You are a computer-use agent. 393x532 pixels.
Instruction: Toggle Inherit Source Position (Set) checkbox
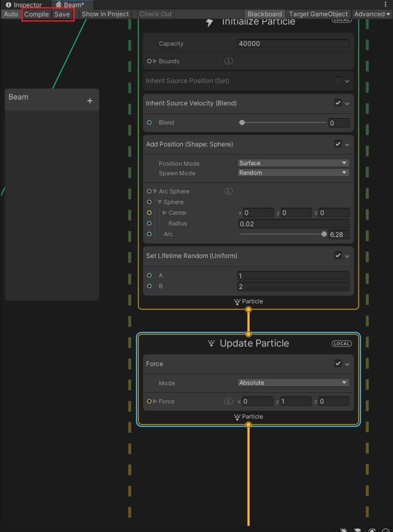pos(338,81)
